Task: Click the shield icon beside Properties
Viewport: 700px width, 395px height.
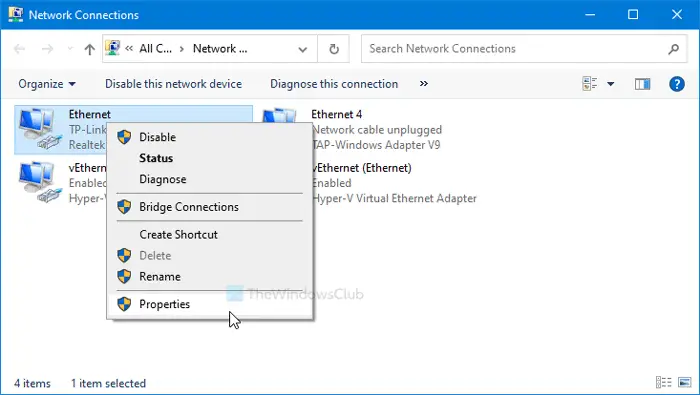Action: click(124, 304)
